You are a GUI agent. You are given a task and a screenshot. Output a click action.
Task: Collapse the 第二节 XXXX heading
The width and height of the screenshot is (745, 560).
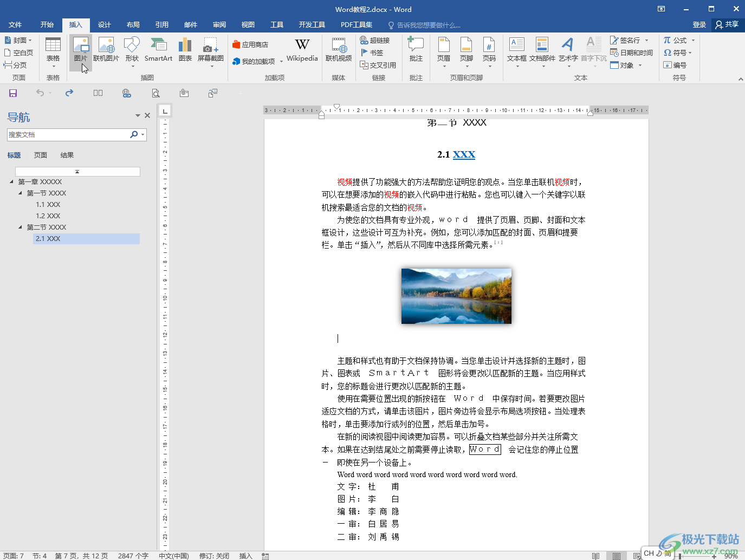pos(20,227)
